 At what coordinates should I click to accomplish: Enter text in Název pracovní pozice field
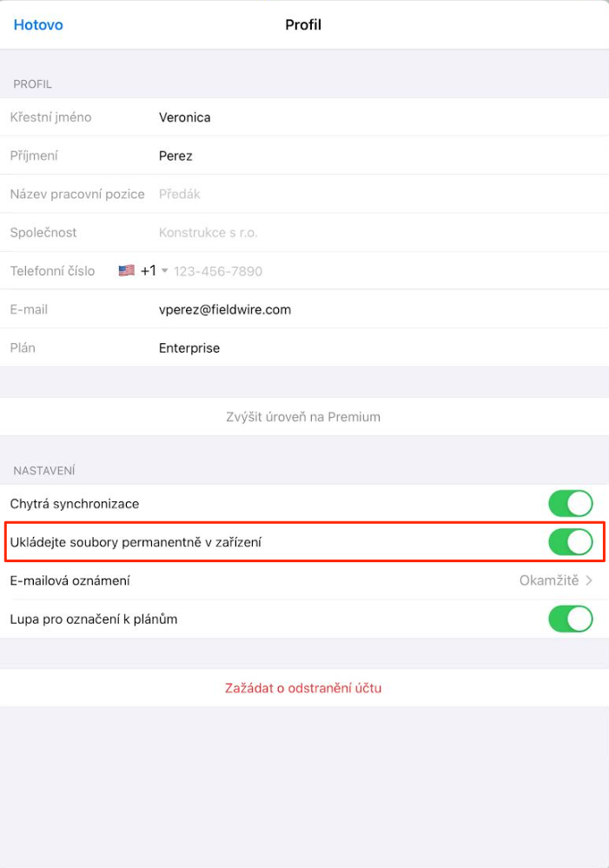(x=348, y=195)
